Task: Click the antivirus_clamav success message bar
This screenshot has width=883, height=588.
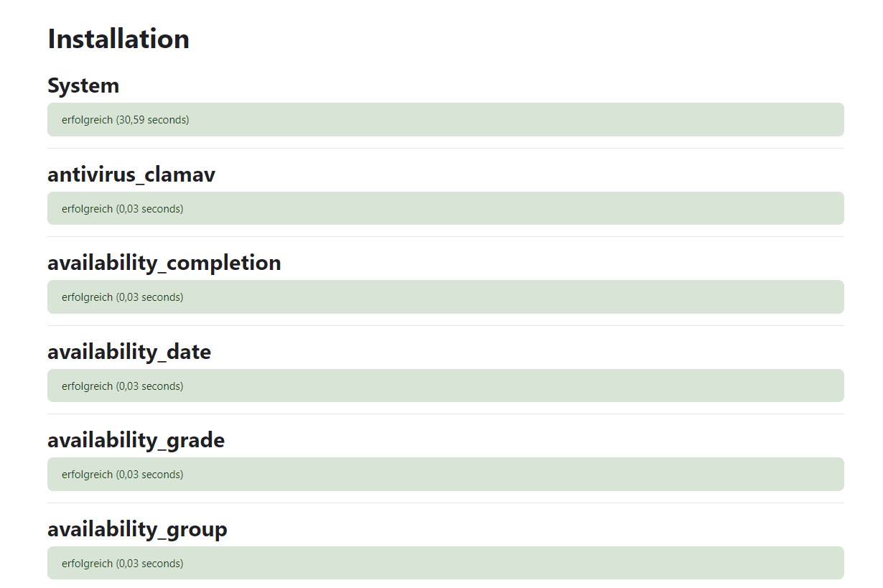Action: [x=445, y=208]
